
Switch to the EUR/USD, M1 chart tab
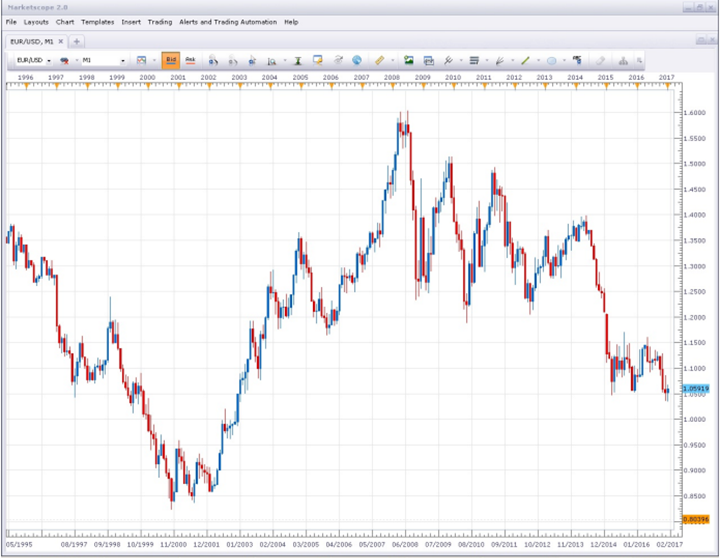coord(31,41)
